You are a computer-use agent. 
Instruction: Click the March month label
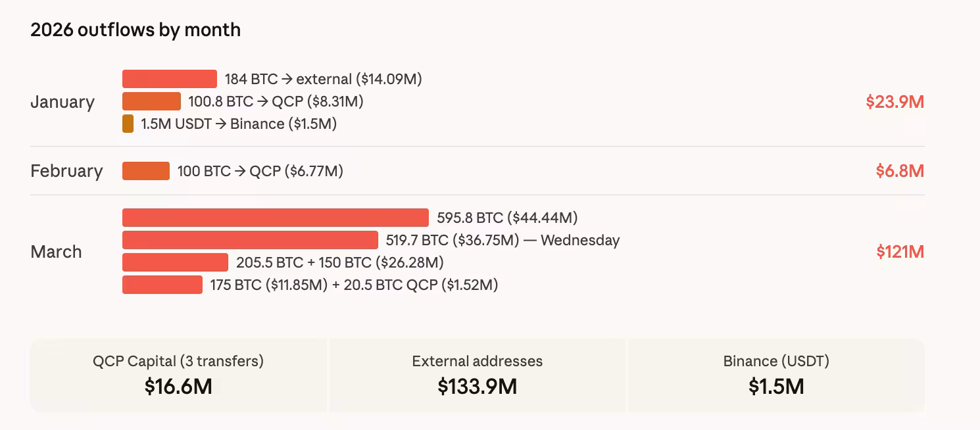point(56,252)
